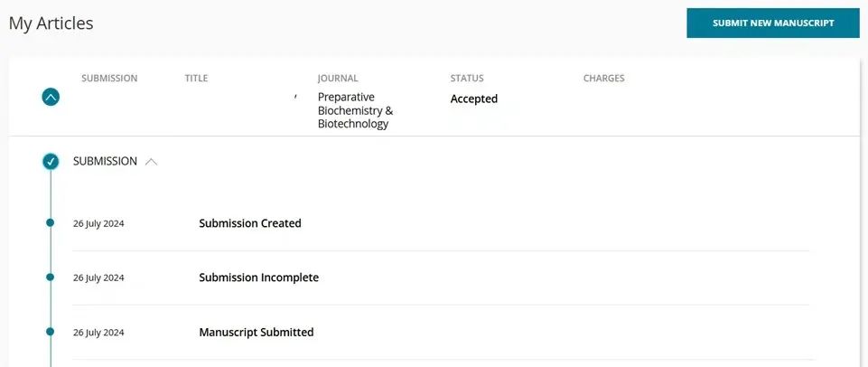The image size is (868, 367).
Task: Collapse the article row with circular chevron icon
Action: [51, 97]
